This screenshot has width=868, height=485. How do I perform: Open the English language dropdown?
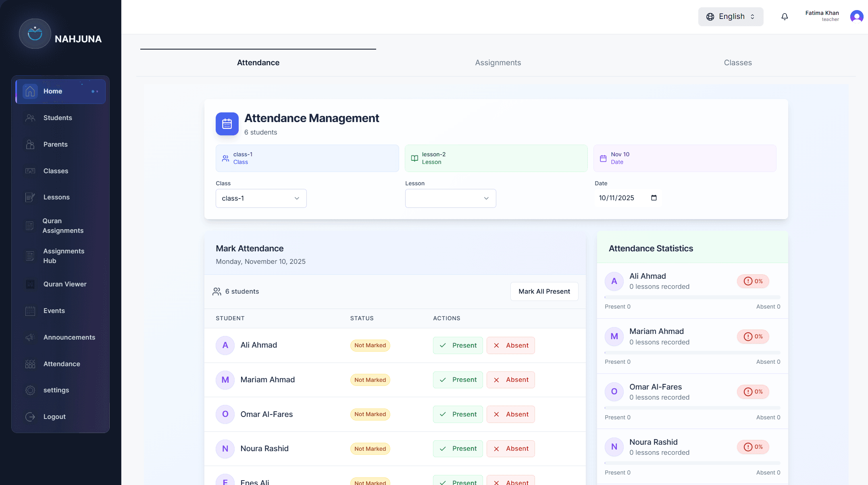pos(731,17)
